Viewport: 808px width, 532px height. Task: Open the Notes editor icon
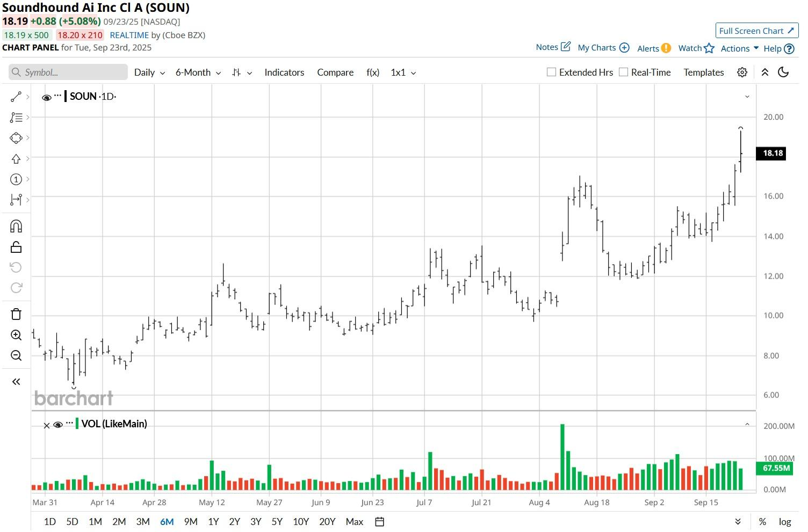tap(566, 47)
